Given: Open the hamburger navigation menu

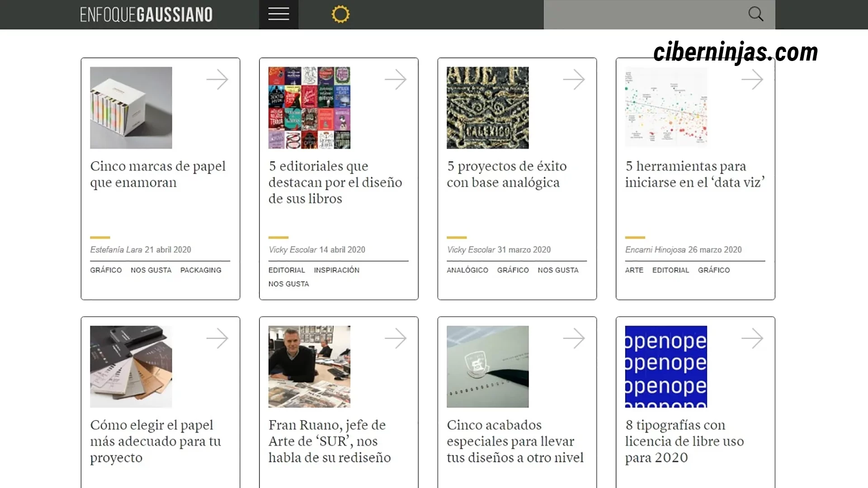Looking at the screenshot, I should (278, 14).
